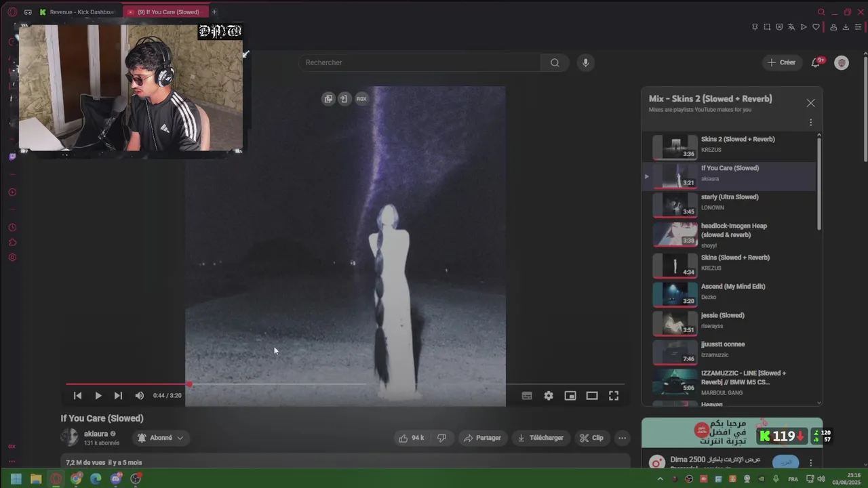The width and height of the screenshot is (868, 488).
Task: Open YouTube notifications bell
Action: click(816, 62)
